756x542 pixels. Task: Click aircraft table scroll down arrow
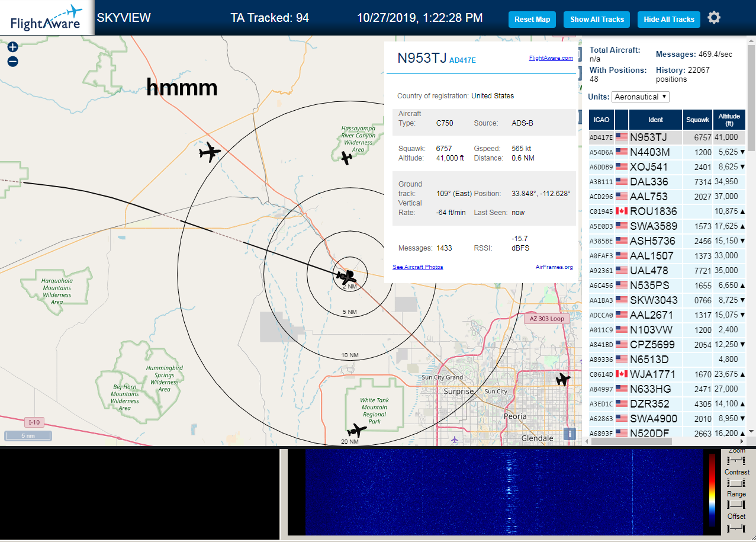[x=751, y=431]
